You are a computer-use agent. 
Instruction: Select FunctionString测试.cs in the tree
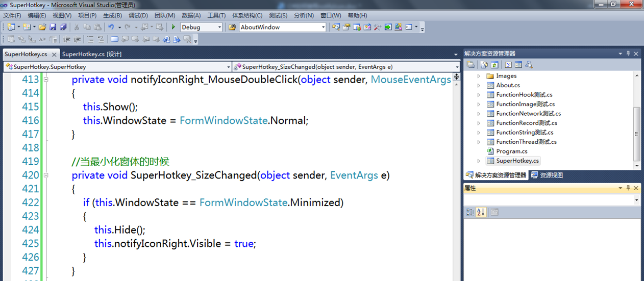coord(525,133)
